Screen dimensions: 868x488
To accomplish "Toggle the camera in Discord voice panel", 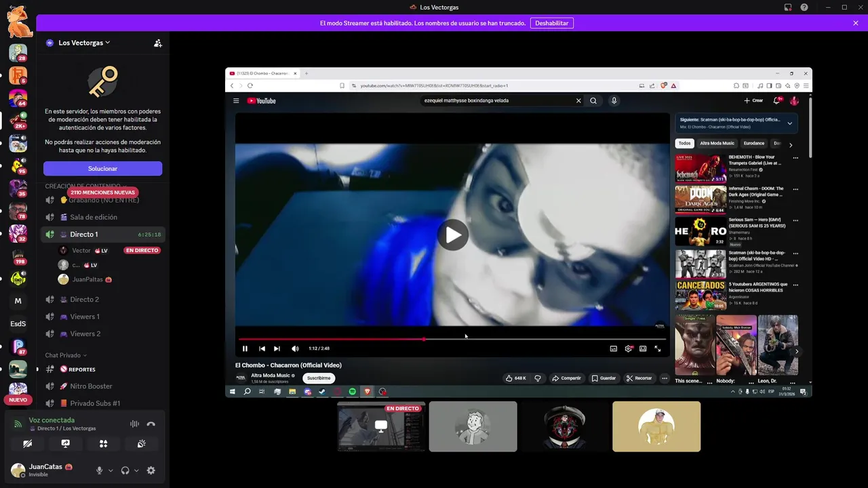I will pyautogui.click(x=27, y=443).
